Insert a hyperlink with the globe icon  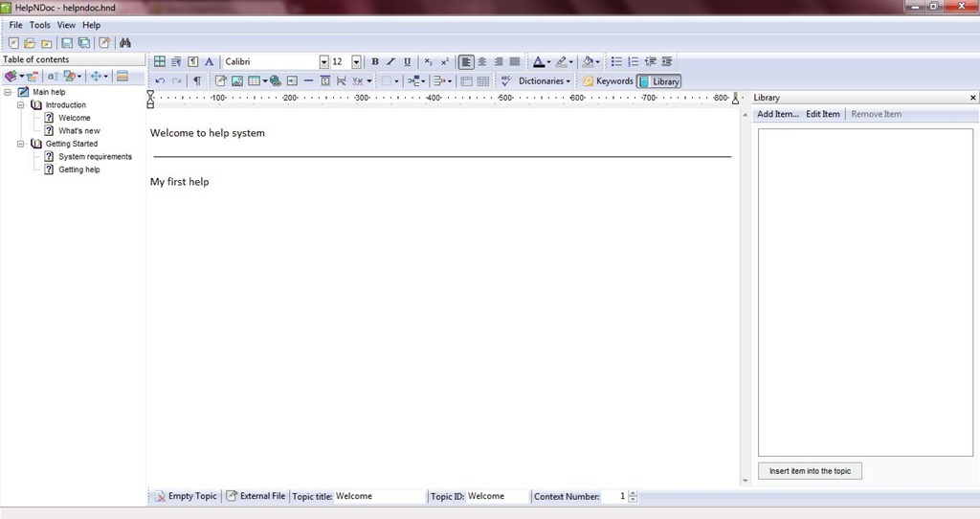tap(276, 81)
